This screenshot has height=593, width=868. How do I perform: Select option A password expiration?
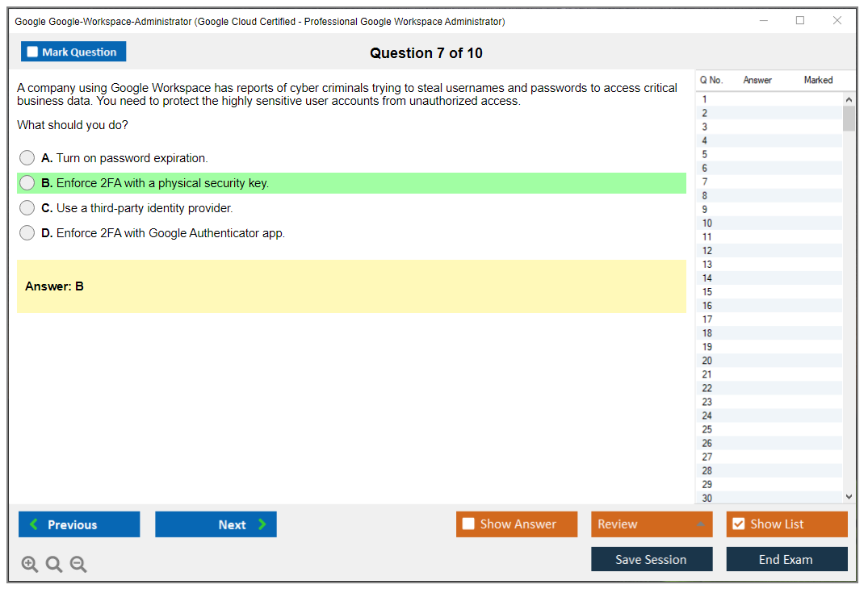[x=27, y=158]
